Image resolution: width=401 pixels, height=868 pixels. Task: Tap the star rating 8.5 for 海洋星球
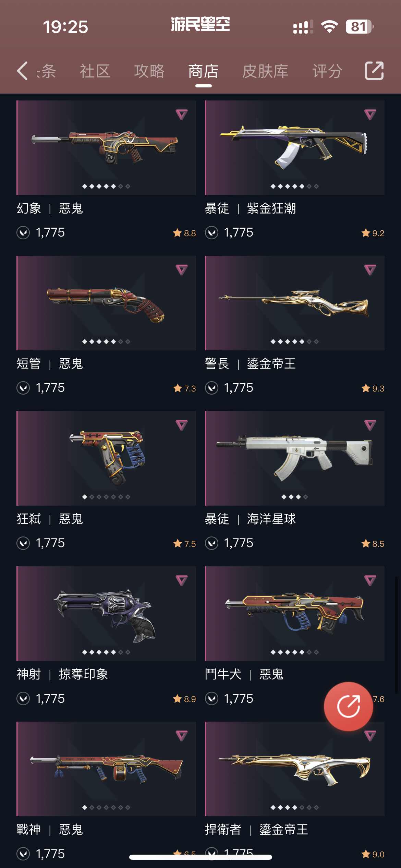[373, 543]
